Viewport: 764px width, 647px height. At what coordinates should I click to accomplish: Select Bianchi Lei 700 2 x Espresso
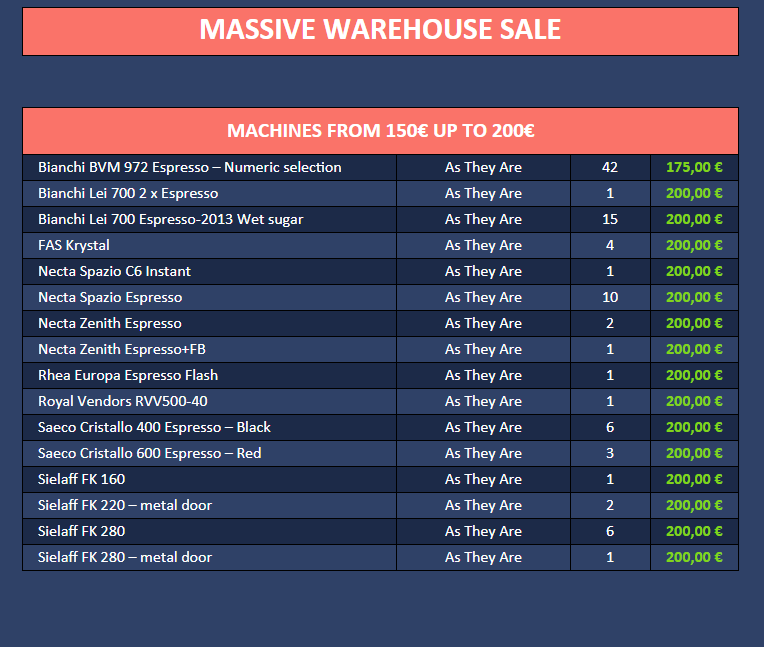point(128,193)
